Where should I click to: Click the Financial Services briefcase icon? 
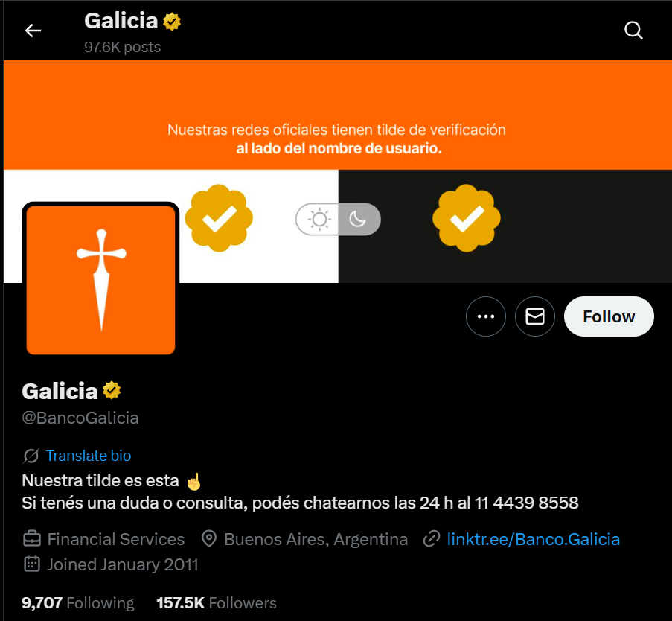click(x=32, y=539)
